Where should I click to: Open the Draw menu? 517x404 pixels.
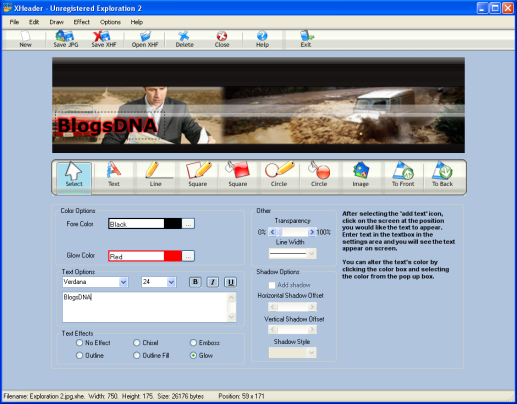coord(56,22)
